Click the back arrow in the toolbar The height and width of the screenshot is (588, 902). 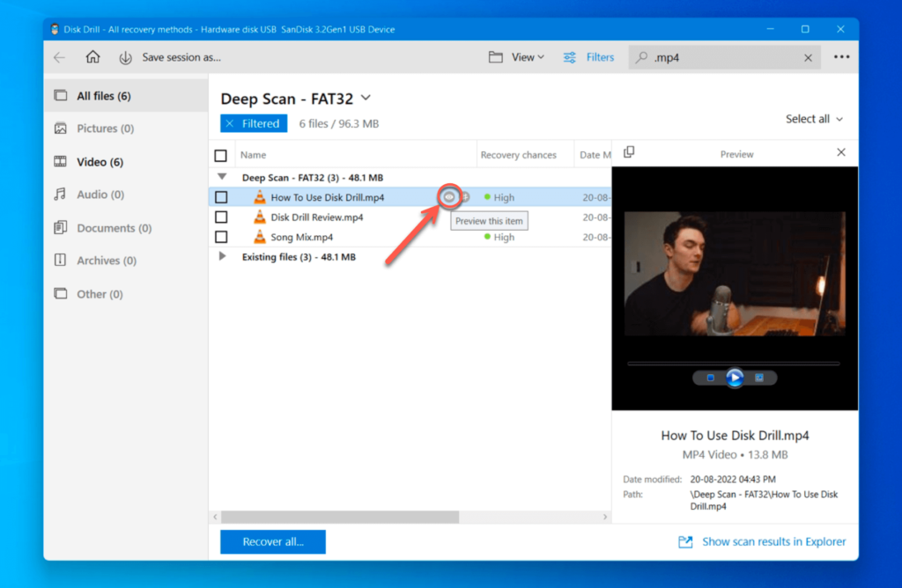coord(58,56)
